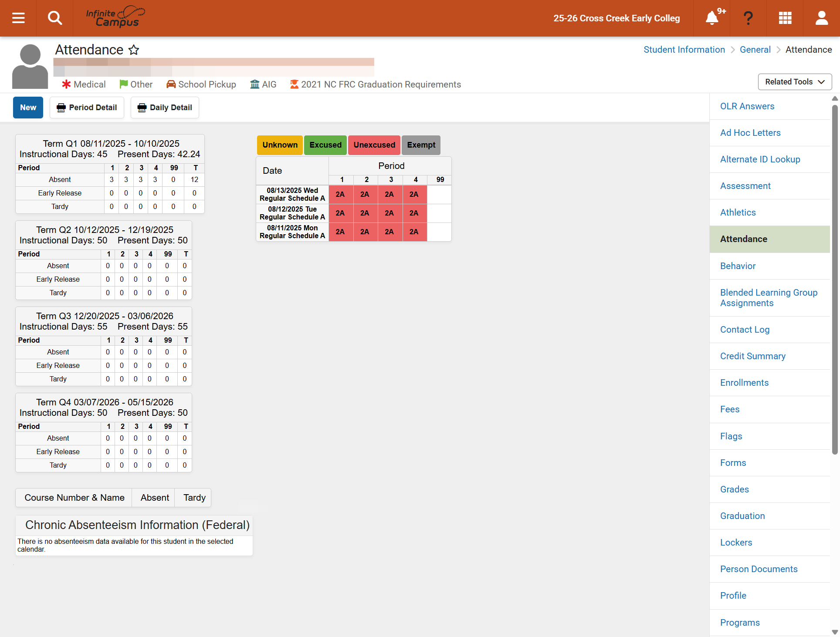
Task: Click the Course Number & Name header
Action: point(75,498)
